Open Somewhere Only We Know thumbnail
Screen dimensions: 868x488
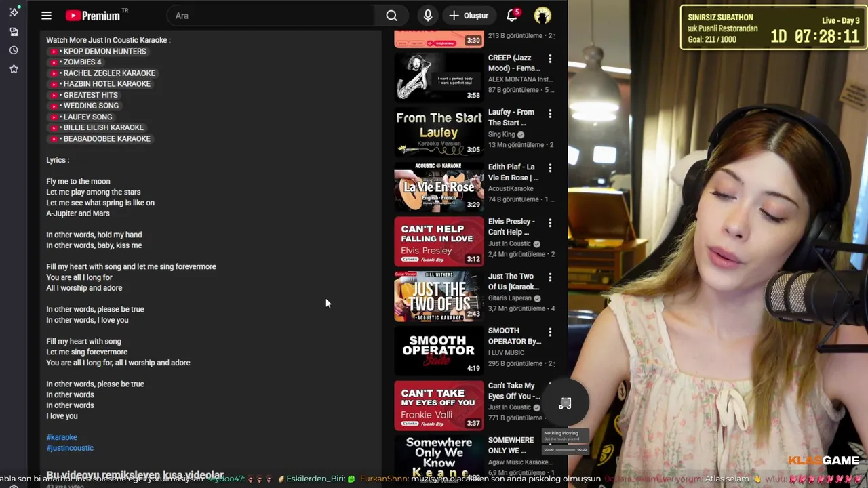(x=439, y=458)
